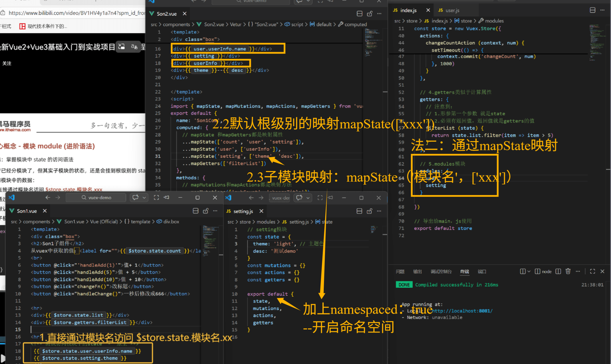
Task: Click the vuex-demo search box above Son1.vue
Action: pyautogui.click(x=96, y=198)
